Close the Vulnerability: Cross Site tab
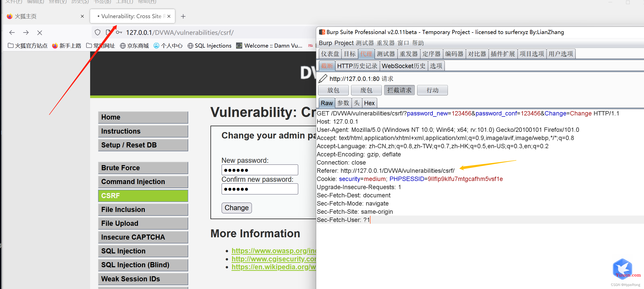Screen dimensions: 644x289 pyautogui.click(x=169, y=16)
